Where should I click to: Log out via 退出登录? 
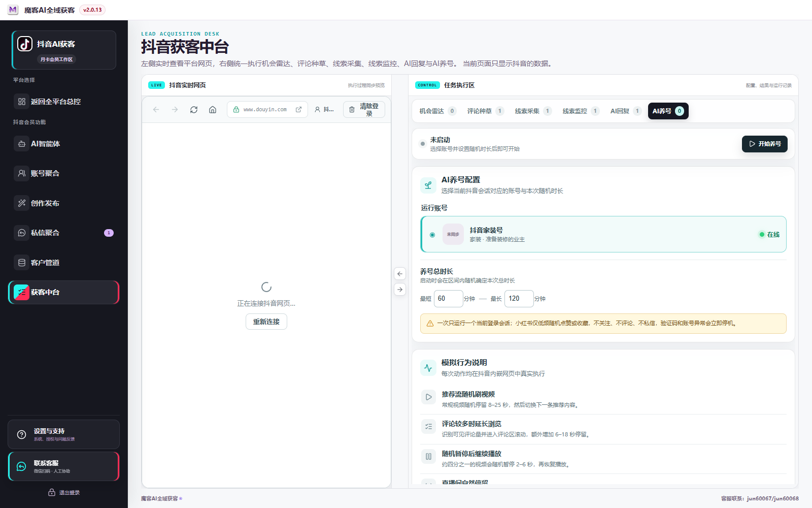pyautogui.click(x=64, y=493)
